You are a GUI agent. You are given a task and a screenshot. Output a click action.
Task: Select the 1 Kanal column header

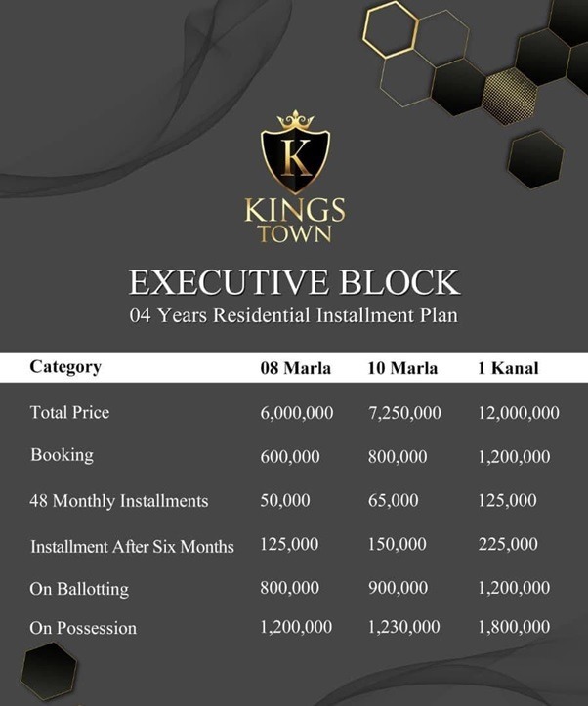click(x=508, y=368)
